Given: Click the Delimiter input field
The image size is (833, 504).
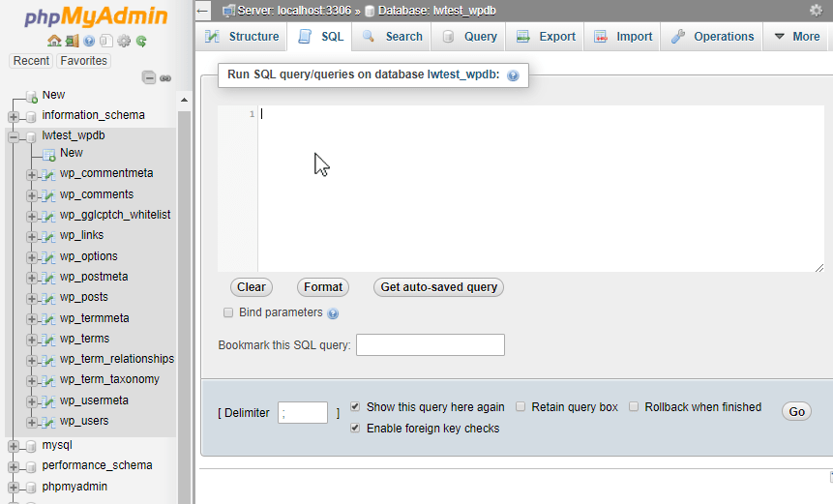Looking at the screenshot, I should click(303, 413).
